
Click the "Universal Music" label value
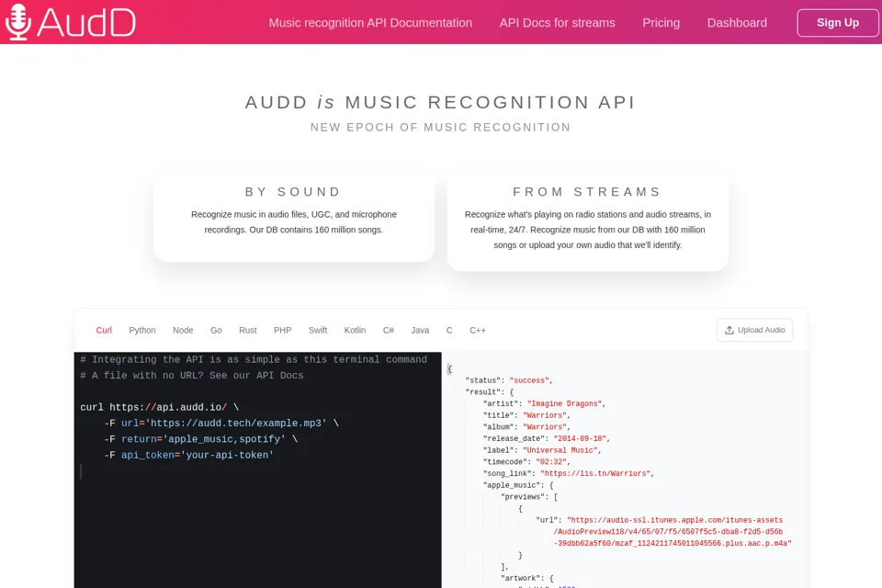560,450
